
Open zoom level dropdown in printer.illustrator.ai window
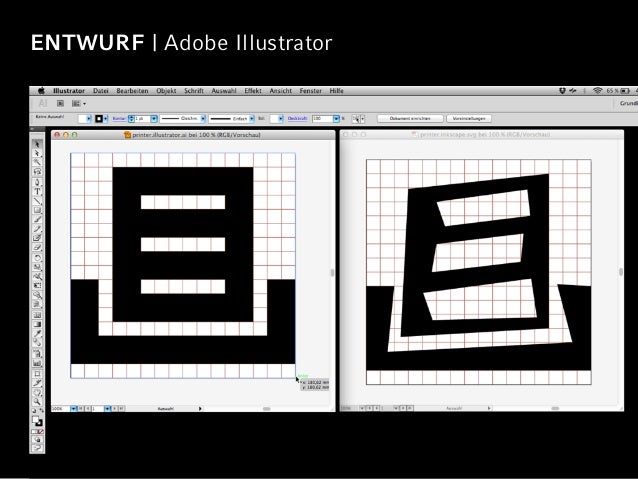[74, 408]
